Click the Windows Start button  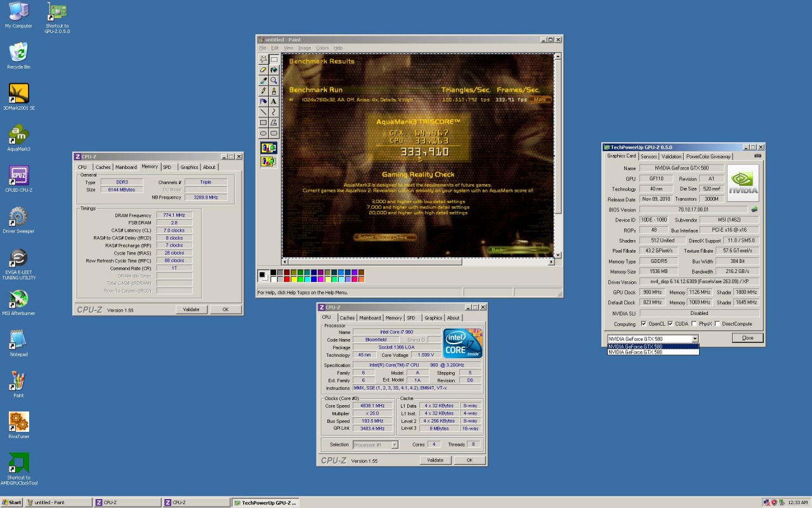[11, 502]
